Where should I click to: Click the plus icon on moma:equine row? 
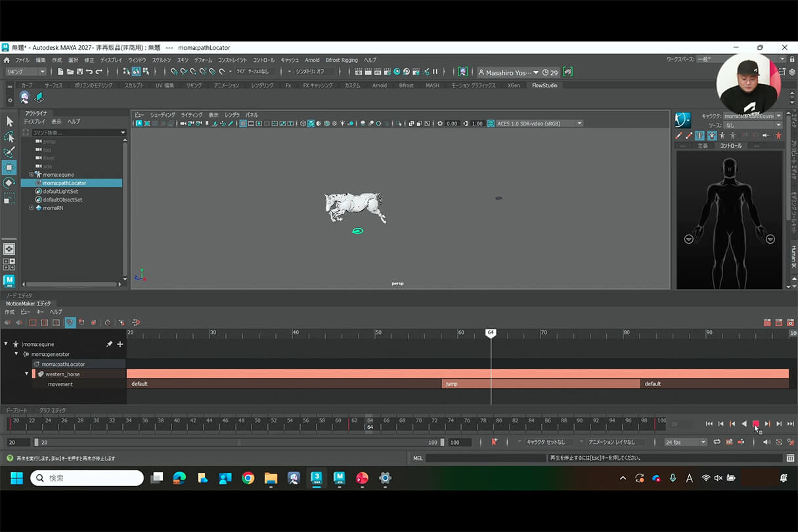point(120,344)
